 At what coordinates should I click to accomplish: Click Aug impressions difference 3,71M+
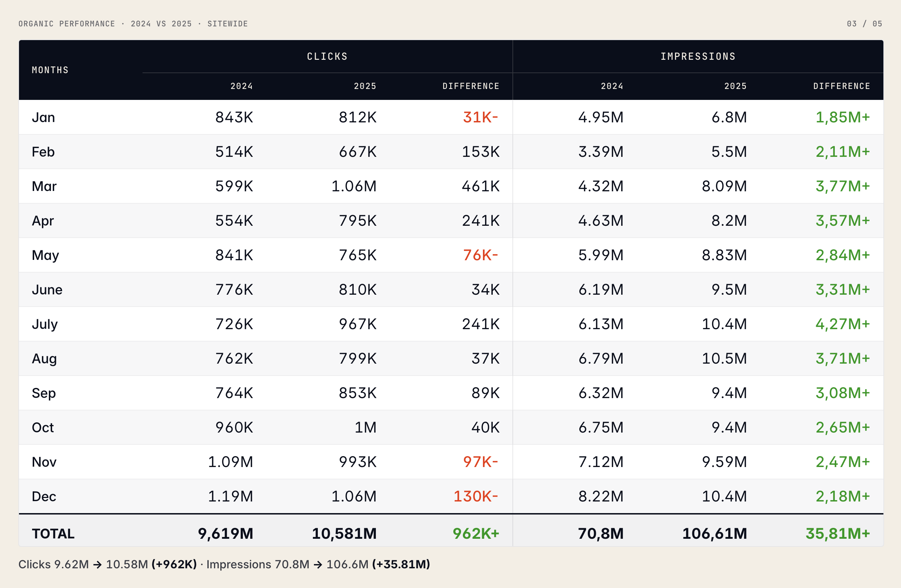[x=842, y=358]
